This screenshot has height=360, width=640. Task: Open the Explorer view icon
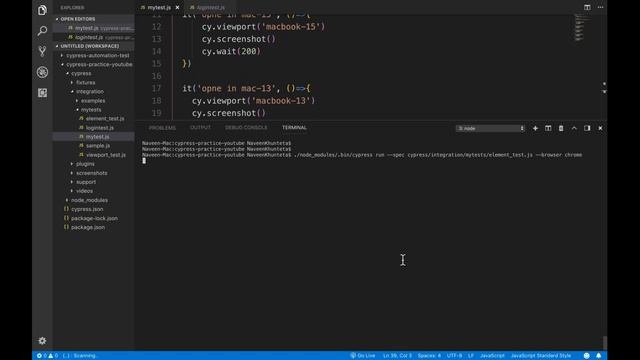(x=42, y=10)
